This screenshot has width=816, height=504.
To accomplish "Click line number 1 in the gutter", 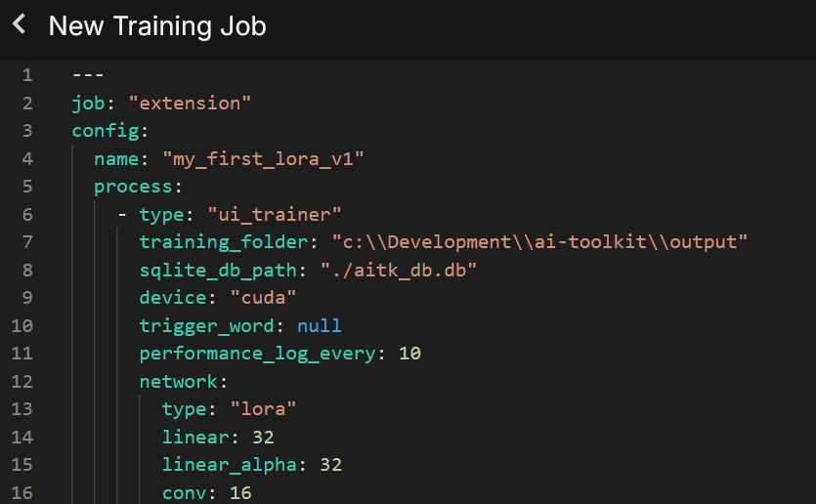I will coord(27,75).
